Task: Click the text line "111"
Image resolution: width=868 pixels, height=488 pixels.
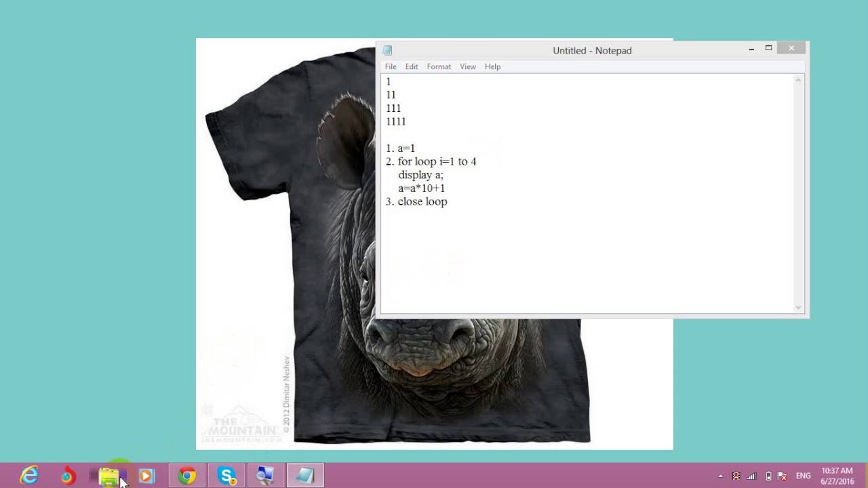Action: (393, 108)
